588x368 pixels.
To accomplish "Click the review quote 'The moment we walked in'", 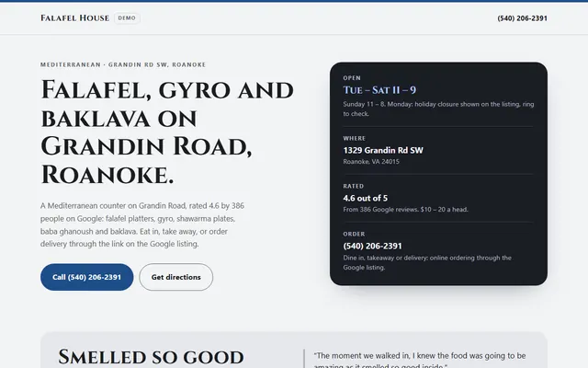I will coord(420,360).
